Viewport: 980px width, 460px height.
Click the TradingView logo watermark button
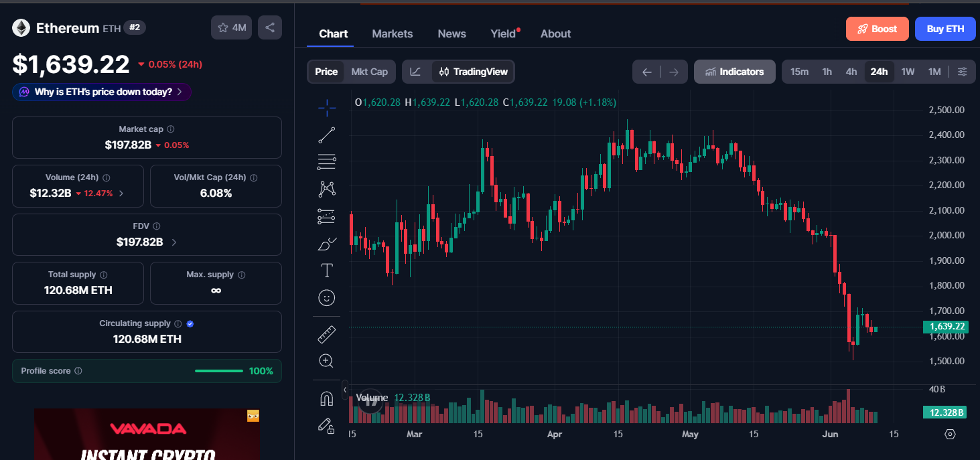371,400
